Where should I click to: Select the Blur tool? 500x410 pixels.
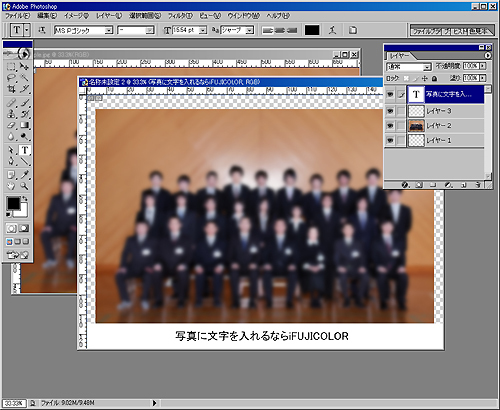click(11, 137)
